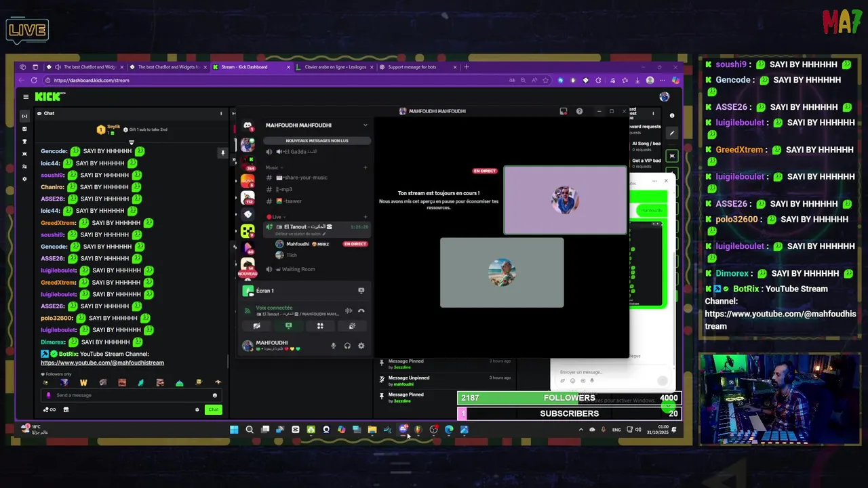The height and width of the screenshot is (488, 868).
Task: Expand MAHFOUDHI MAHFOUDHI server dropdown
Action: pyautogui.click(x=365, y=125)
